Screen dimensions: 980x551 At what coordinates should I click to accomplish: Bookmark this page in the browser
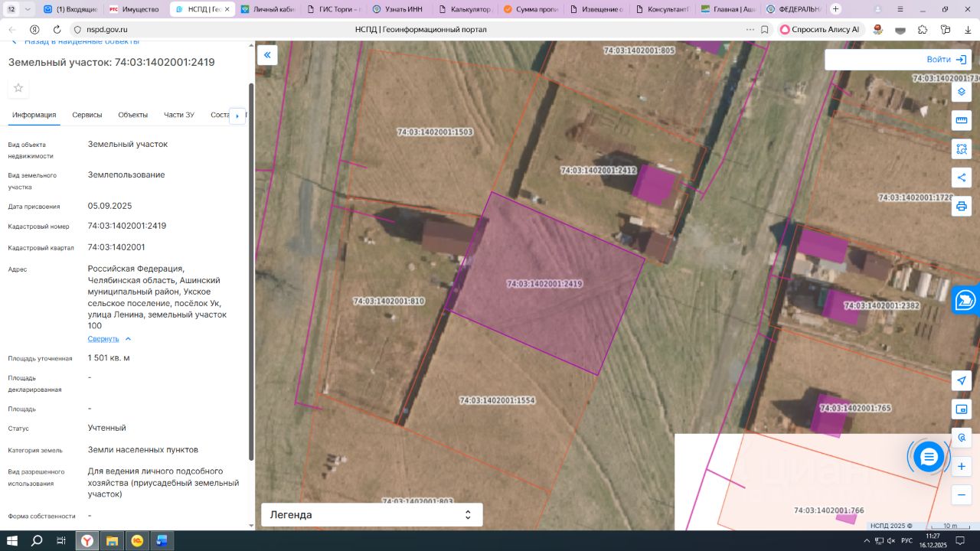click(765, 29)
